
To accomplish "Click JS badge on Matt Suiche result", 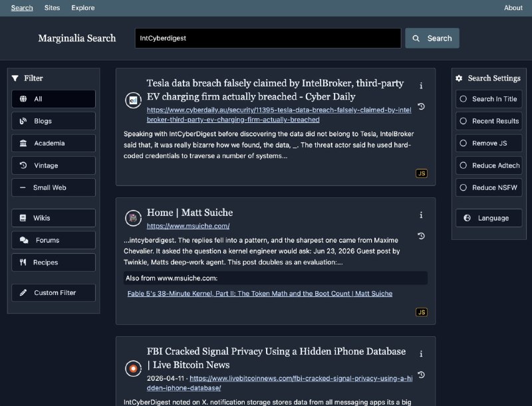I will (x=422, y=312).
